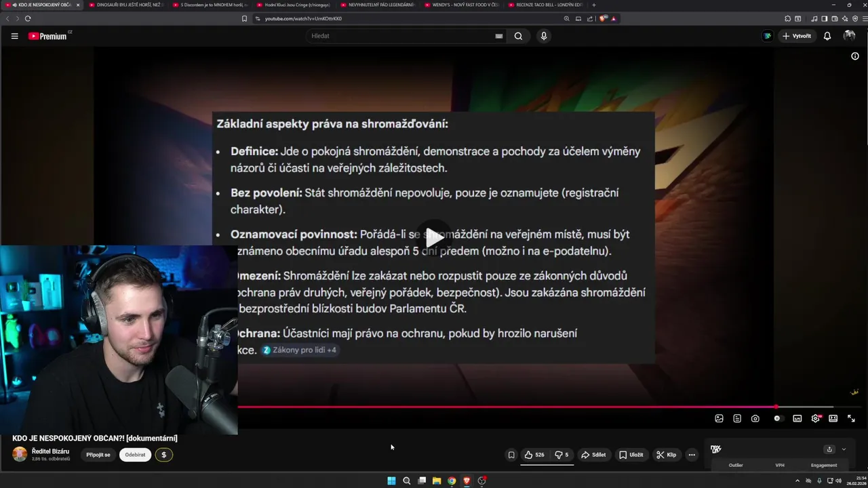The height and width of the screenshot is (488, 868).
Task: Enter fullscreen mode in the player
Action: (x=852, y=418)
